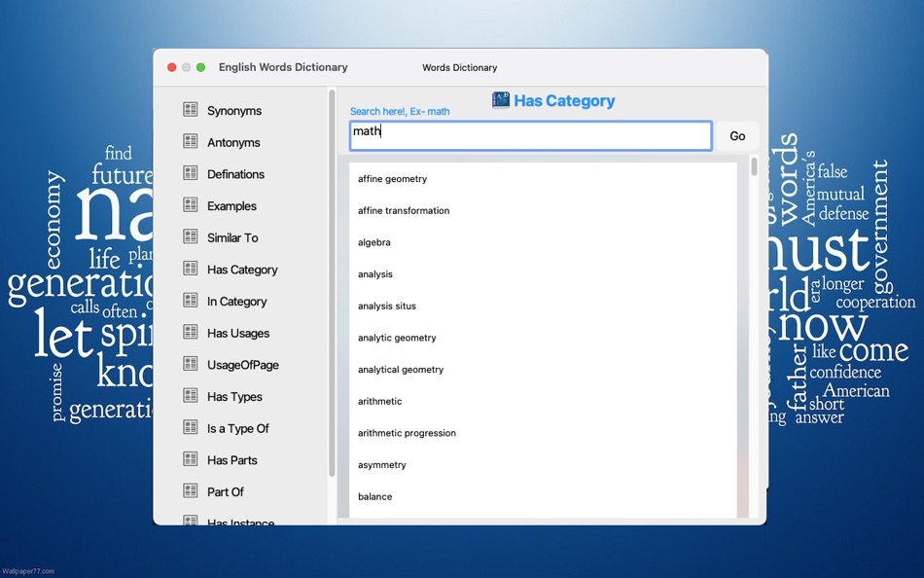The image size is (924, 578).
Task: Click the 'Search here!, Ex- math' hint label
Action: [400, 112]
